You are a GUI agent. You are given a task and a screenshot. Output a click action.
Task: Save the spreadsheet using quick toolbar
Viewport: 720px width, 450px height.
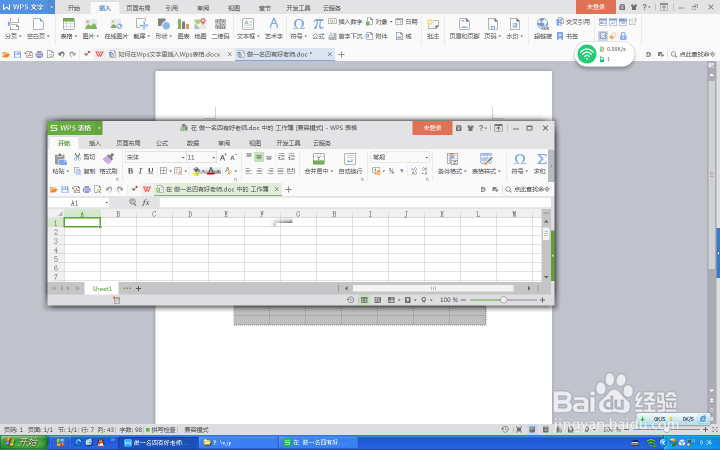coord(65,189)
